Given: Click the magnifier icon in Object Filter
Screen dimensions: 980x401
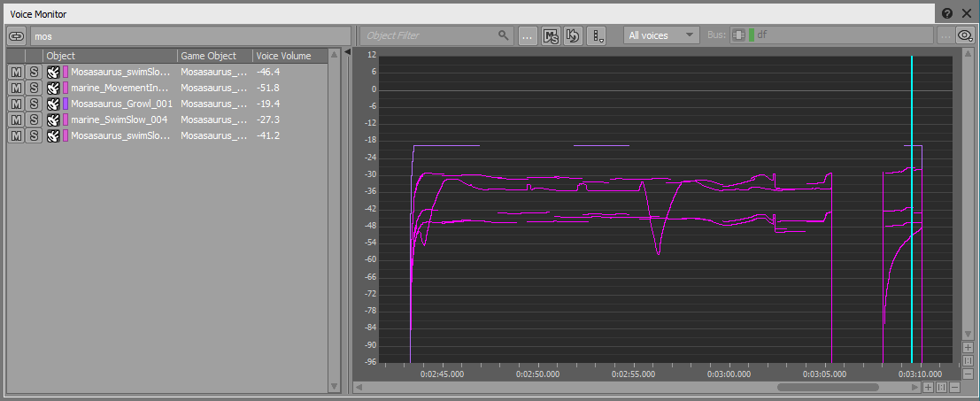Looking at the screenshot, I should pyautogui.click(x=503, y=35).
